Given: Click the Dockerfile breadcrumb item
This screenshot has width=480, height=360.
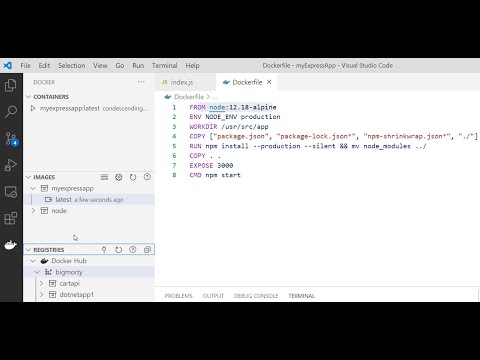Looking at the screenshot, I should pos(189,97).
